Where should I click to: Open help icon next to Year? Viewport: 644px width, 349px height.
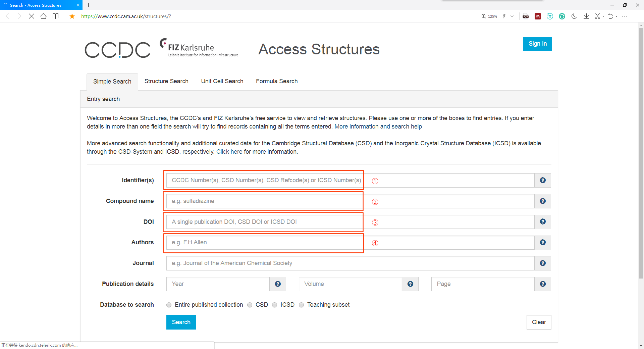click(278, 284)
